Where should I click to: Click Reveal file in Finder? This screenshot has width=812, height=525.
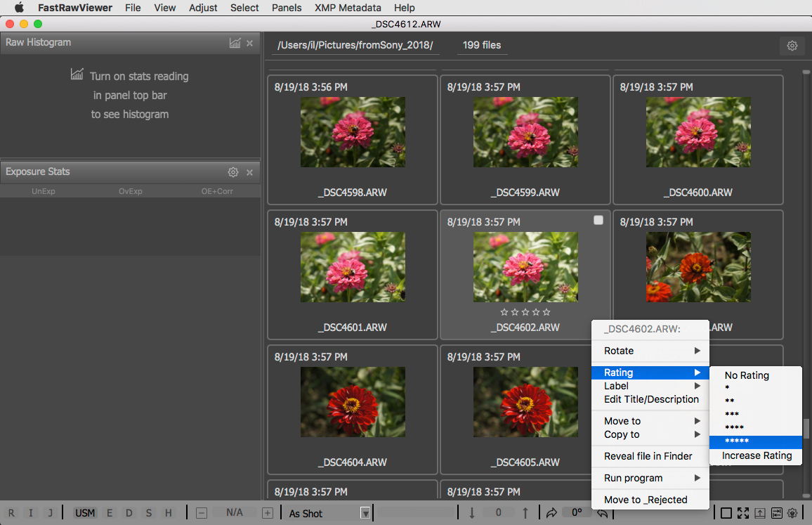[x=648, y=456]
